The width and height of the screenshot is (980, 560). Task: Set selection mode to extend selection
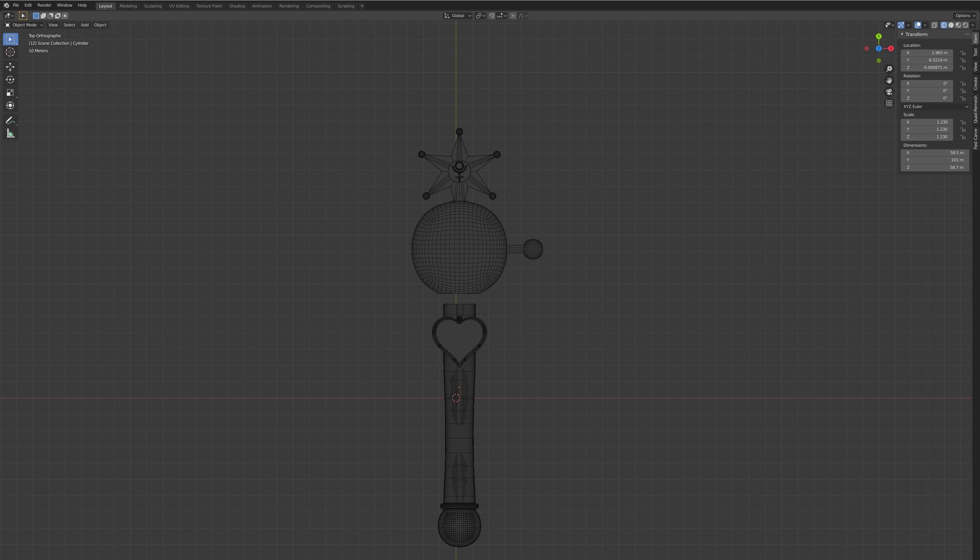coord(43,16)
